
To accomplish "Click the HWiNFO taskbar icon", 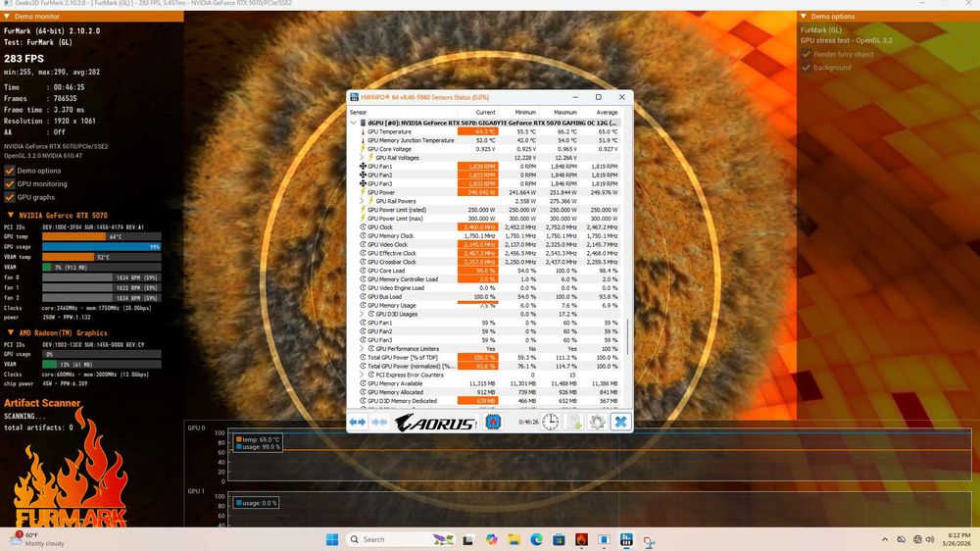I will (626, 539).
